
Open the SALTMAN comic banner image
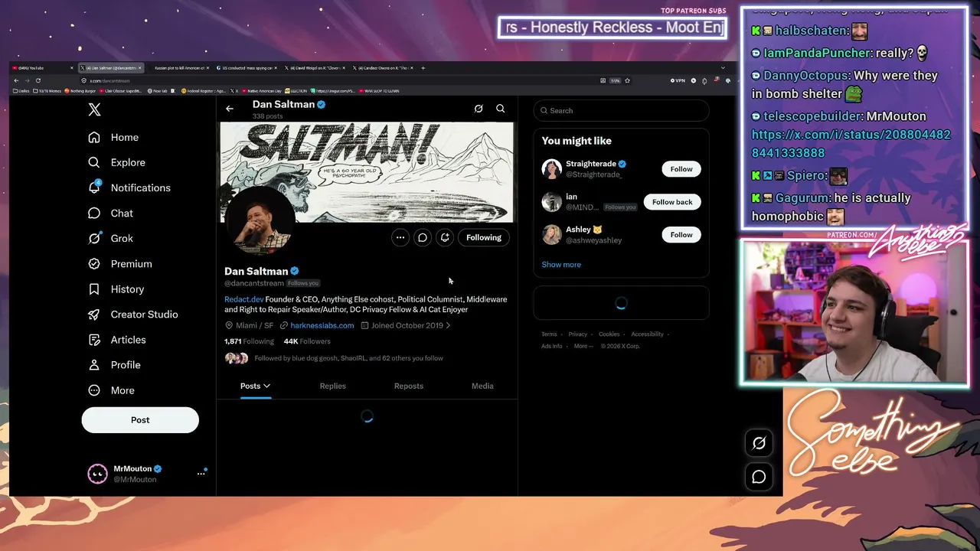click(367, 171)
